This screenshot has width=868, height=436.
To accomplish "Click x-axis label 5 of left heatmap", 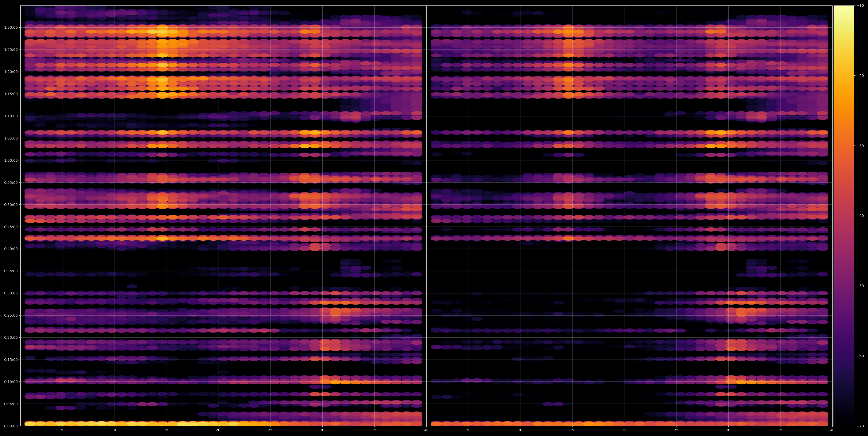I will point(62,430).
